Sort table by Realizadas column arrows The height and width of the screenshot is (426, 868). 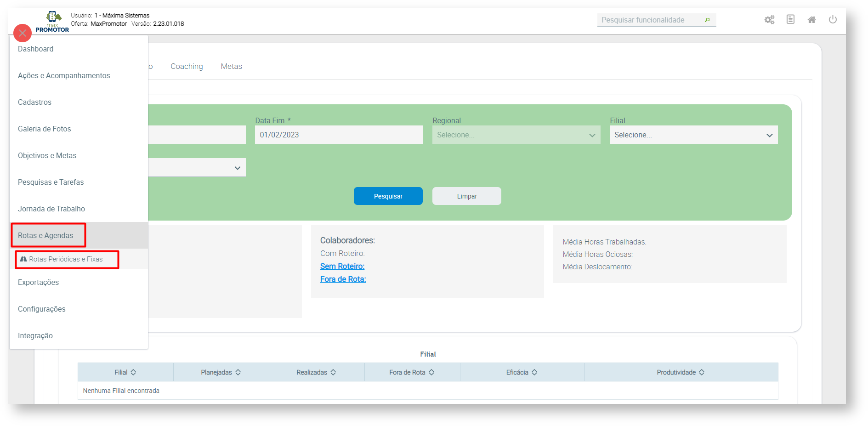(333, 372)
